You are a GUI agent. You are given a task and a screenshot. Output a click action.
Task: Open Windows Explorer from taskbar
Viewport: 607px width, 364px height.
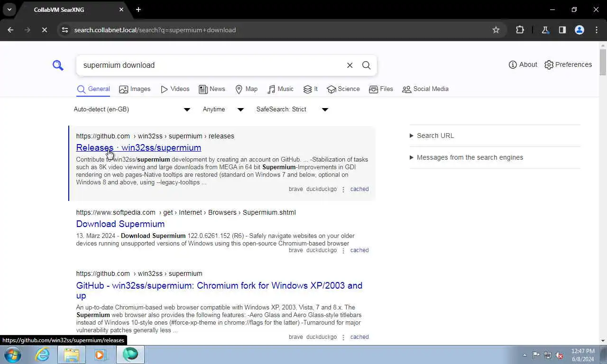72,355
